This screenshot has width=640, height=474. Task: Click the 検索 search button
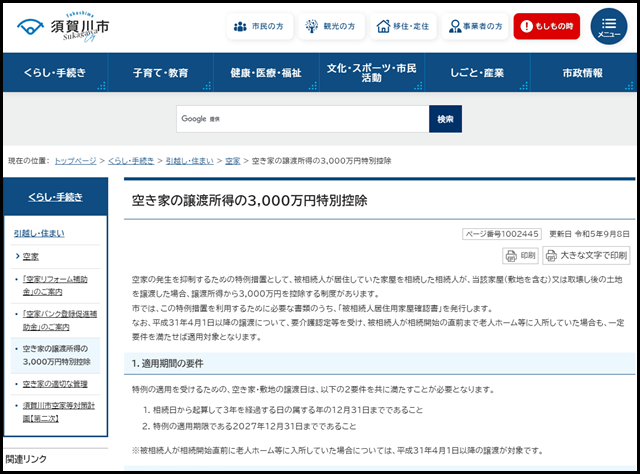(445, 119)
